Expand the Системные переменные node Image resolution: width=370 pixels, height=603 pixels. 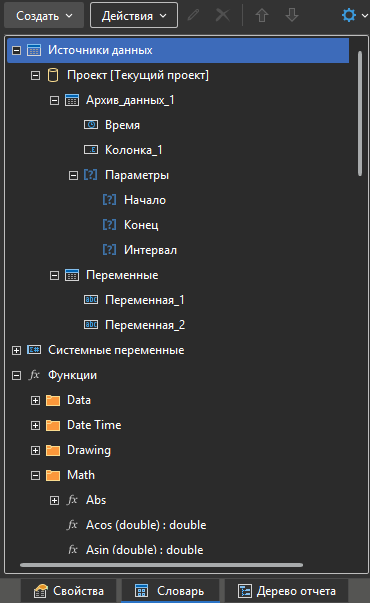point(17,350)
